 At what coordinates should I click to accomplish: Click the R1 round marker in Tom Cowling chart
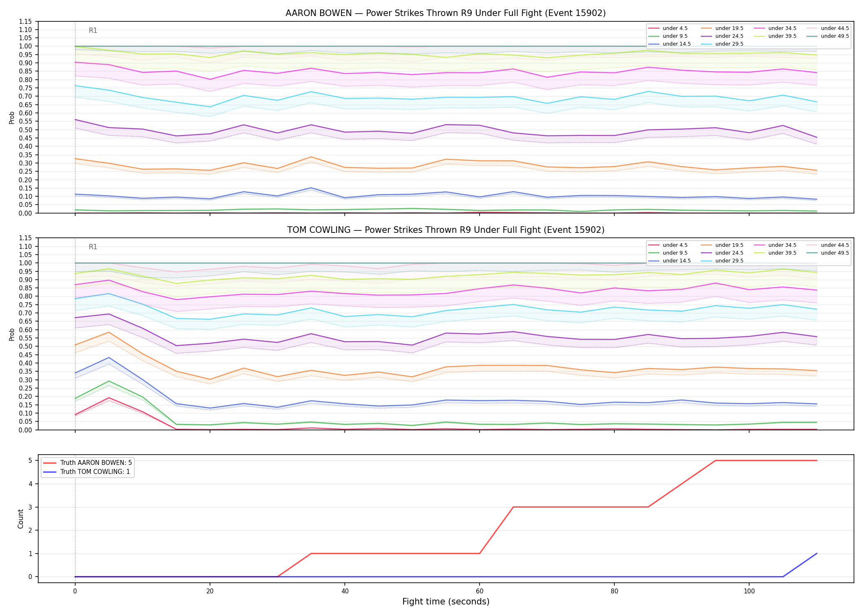[x=93, y=247]
